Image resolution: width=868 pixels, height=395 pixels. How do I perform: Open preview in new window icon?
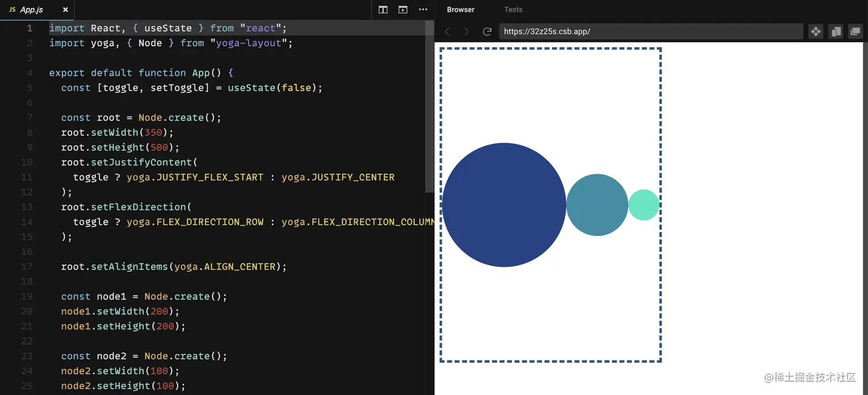855,32
